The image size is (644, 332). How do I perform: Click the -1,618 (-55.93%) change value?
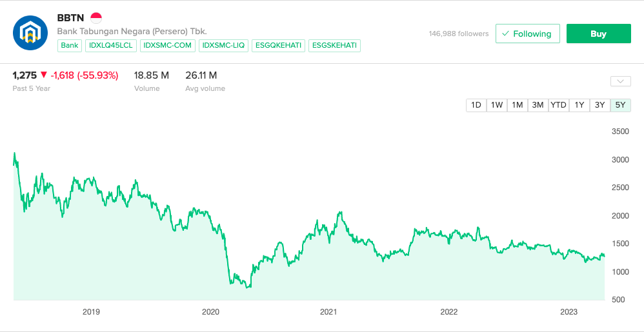pos(84,75)
